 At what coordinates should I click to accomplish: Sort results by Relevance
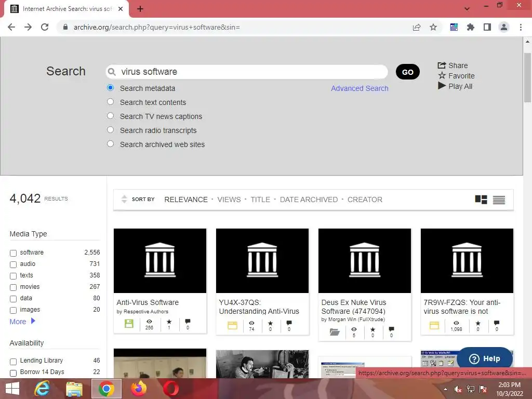[x=186, y=199]
